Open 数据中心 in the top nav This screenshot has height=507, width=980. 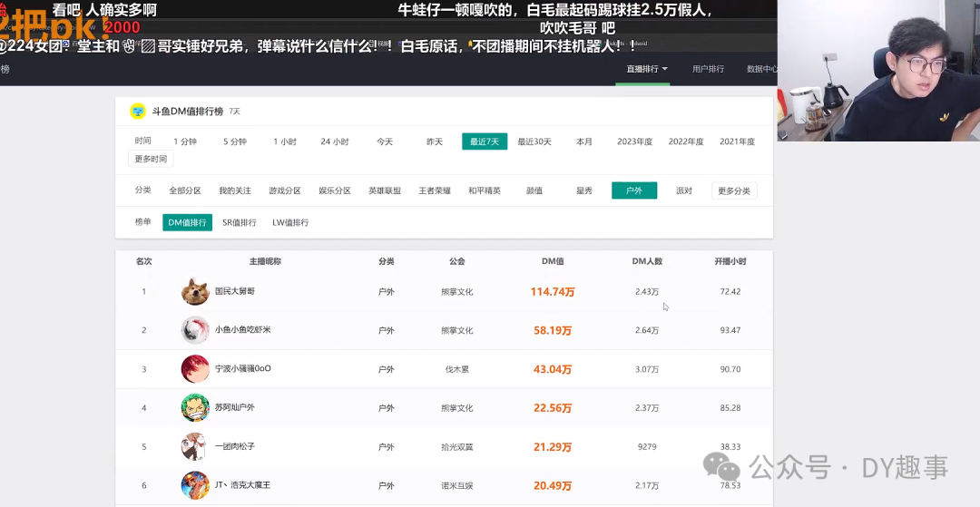tap(762, 69)
